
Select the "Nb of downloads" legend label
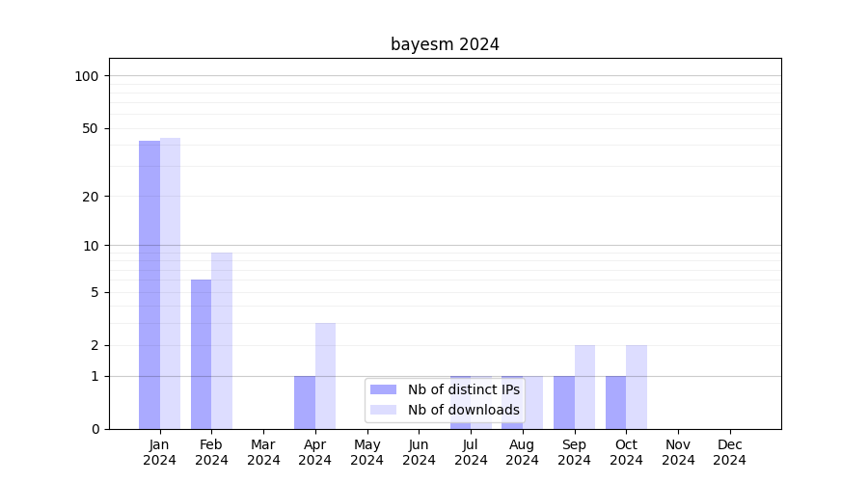(x=463, y=410)
